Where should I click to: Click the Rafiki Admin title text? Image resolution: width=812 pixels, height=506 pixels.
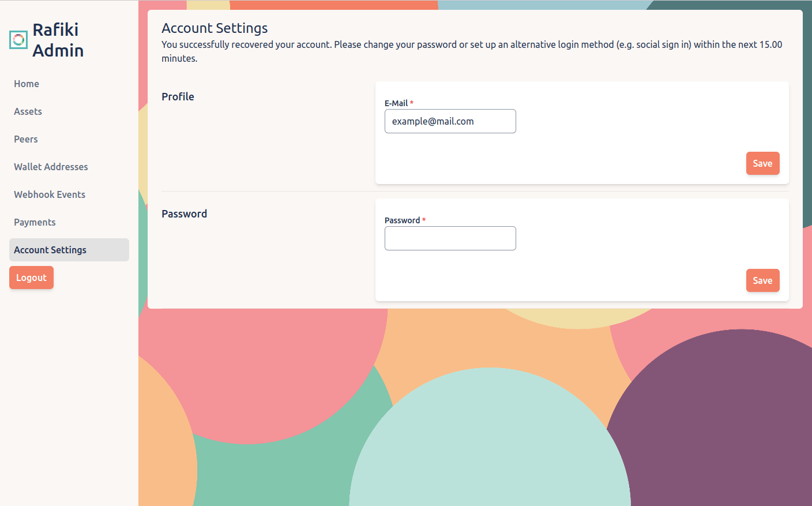click(x=58, y=40)
